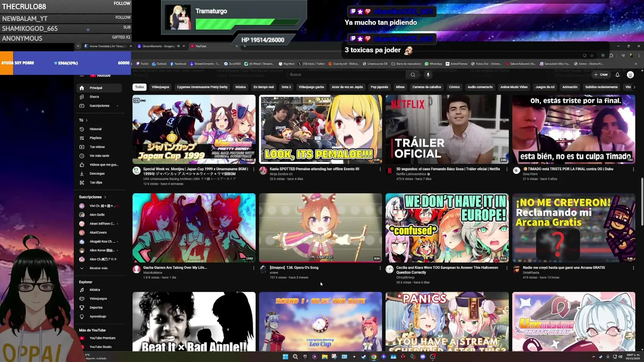Image resolution: width=644 pixels, height=362 pixels.
Task: Open the YouTube Principal home page
Action: [99, 88]
